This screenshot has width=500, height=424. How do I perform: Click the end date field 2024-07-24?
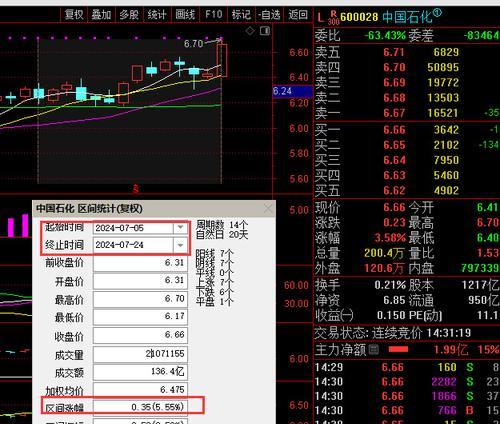[133, 245]
